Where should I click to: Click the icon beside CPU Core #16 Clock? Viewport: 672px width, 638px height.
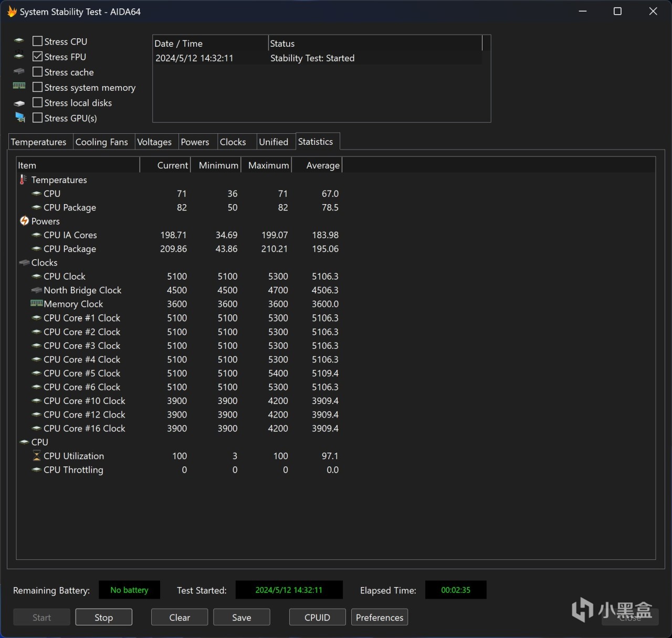point(36,428)
